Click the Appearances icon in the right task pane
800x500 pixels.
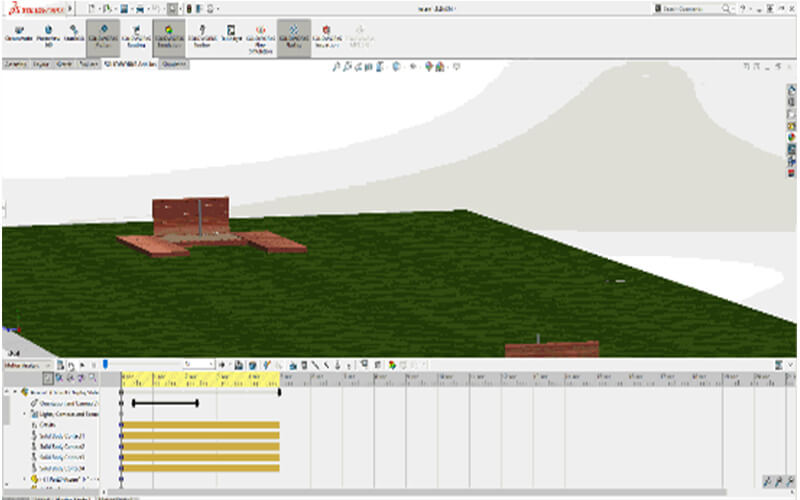[791, 136]
